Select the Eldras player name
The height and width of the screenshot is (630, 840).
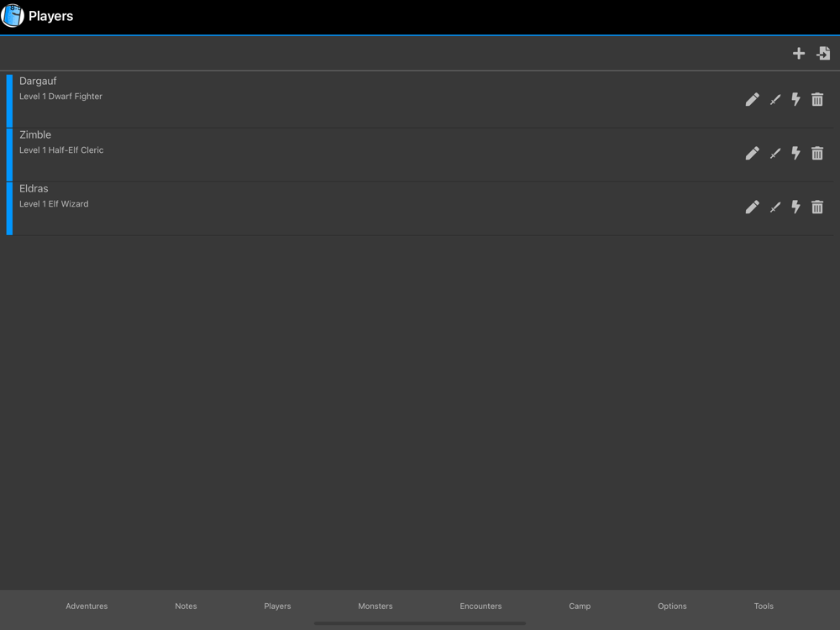point(34,188)
